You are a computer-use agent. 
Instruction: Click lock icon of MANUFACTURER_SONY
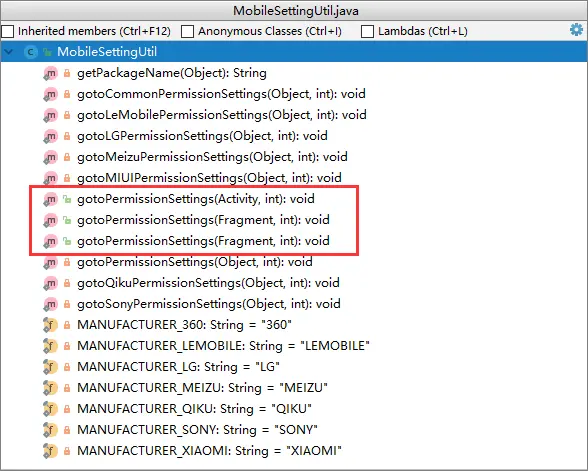(x=67, y=430)
